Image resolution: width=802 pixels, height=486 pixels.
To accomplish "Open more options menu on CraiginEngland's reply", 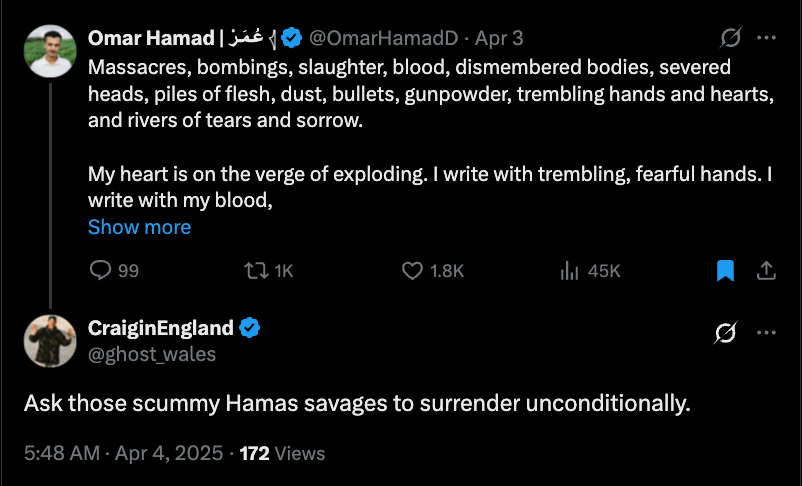I will click(767, 333).
